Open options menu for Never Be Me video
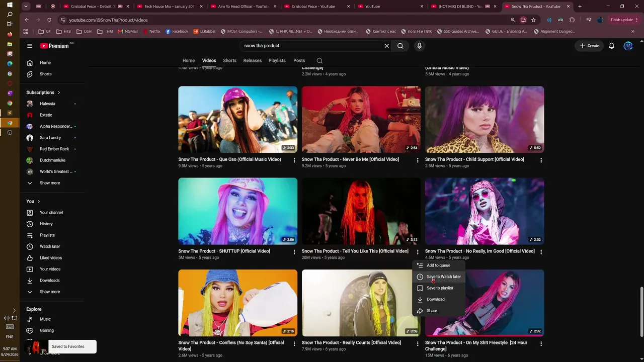 pos(418,160)
